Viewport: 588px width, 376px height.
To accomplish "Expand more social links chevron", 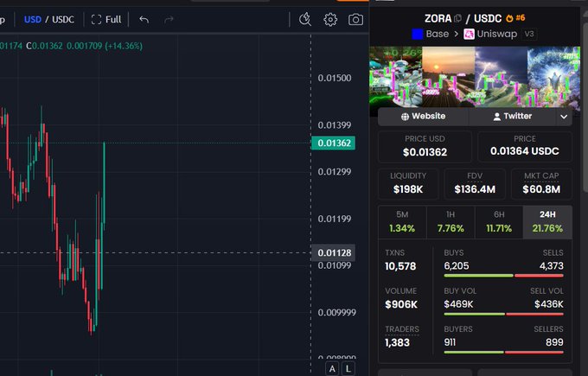I will click(564, 117).
